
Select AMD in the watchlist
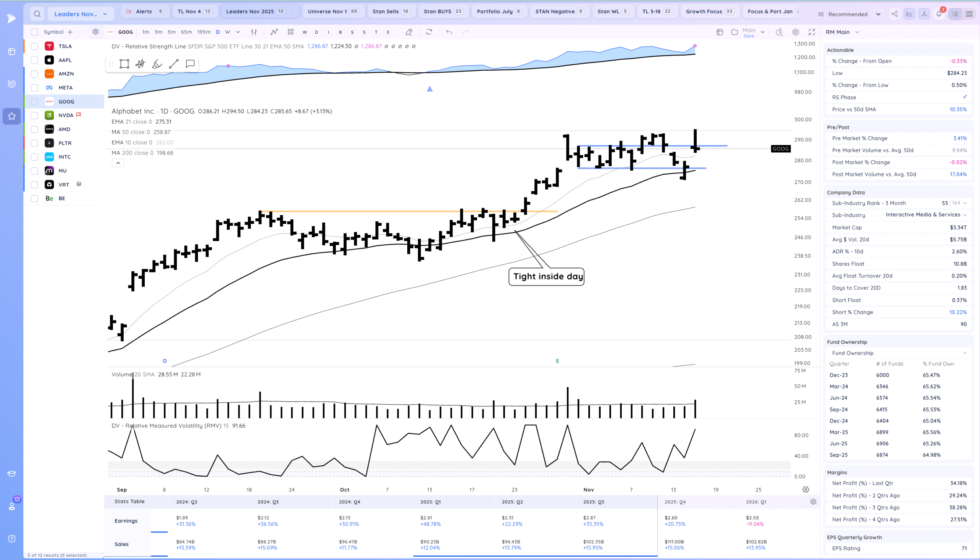(x=64, y=129)
